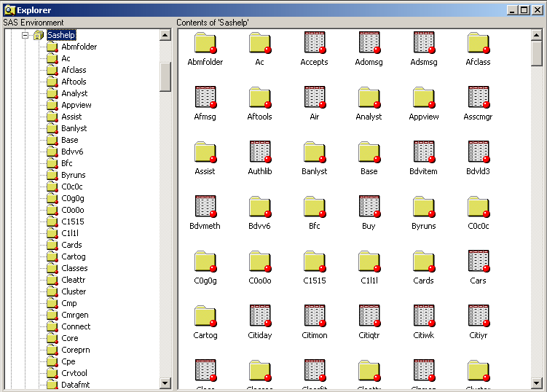
Task: Open the Abmfolder catalog icon in contents pane
Action: pos(205,42)
